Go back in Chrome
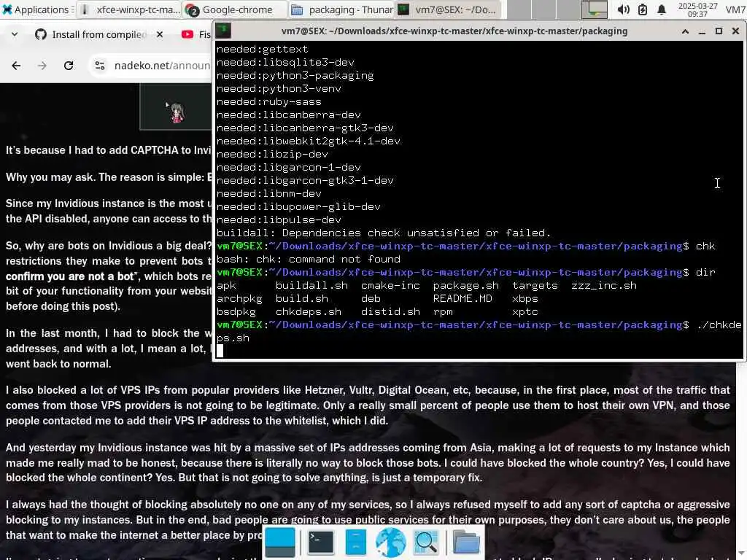The width and height of the screenshot is (747, 560). click(16, 66)
